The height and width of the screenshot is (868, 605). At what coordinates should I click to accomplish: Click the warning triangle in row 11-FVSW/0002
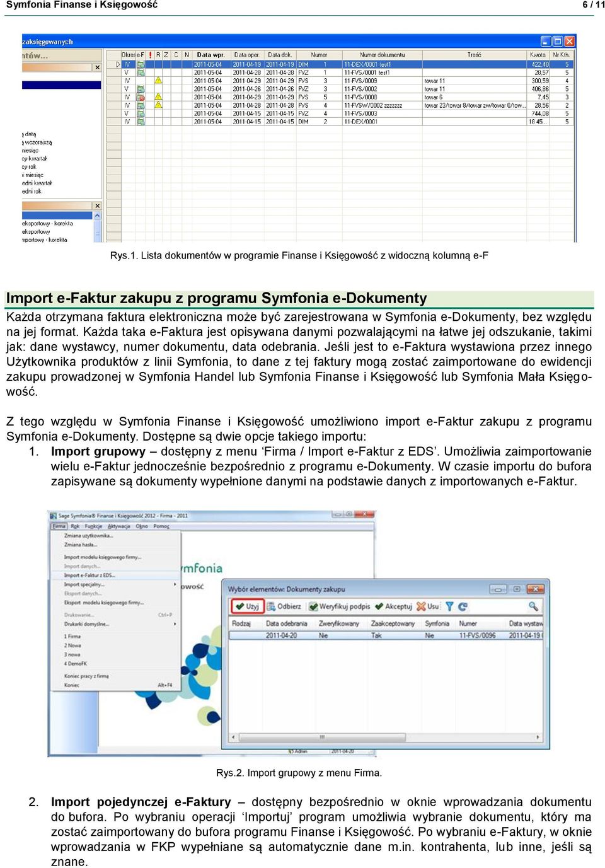click(x=158, y=105)
